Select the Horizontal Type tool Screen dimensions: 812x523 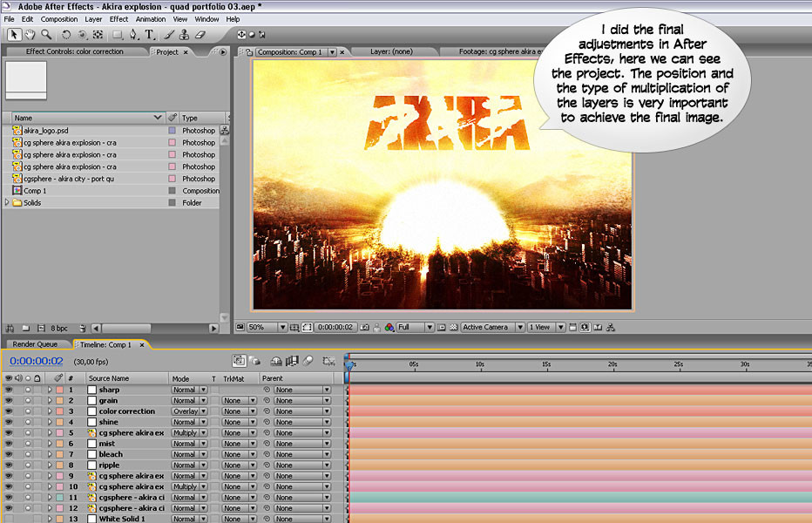coord(150,35)
